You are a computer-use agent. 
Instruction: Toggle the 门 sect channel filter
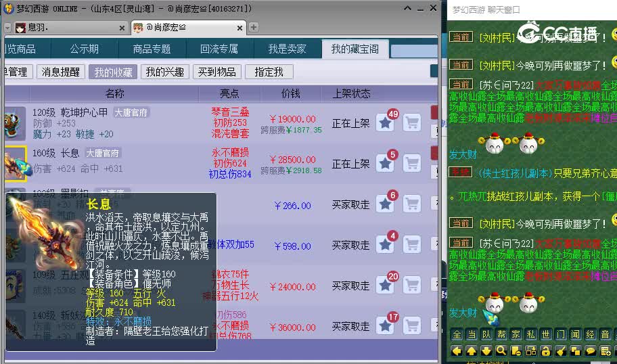pyautogui.click(x=560, y=334)
